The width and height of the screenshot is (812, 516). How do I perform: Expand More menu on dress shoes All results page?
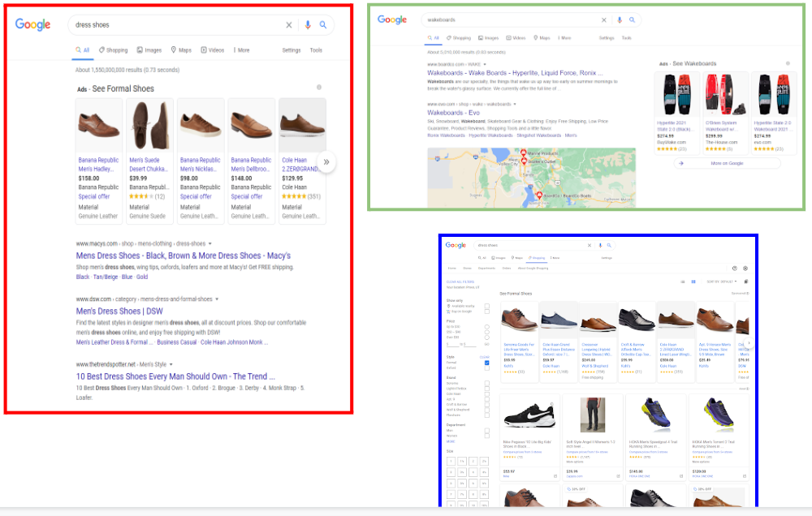coord(241,50)
